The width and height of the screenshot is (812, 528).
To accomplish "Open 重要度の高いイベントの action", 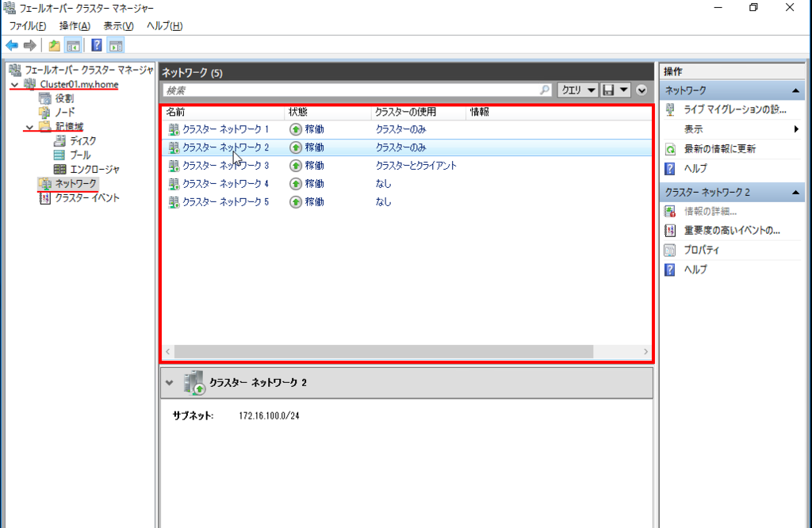I will [x=732, y=231].
